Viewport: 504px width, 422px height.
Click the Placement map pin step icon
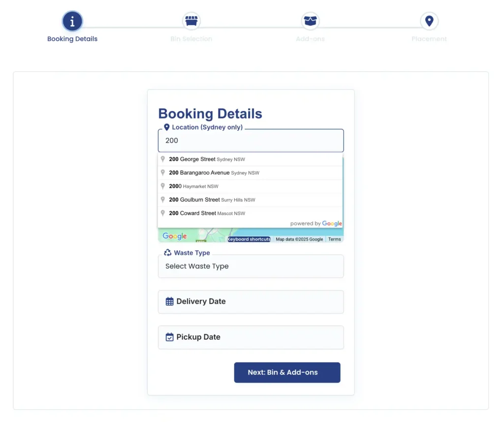[429, 21]
